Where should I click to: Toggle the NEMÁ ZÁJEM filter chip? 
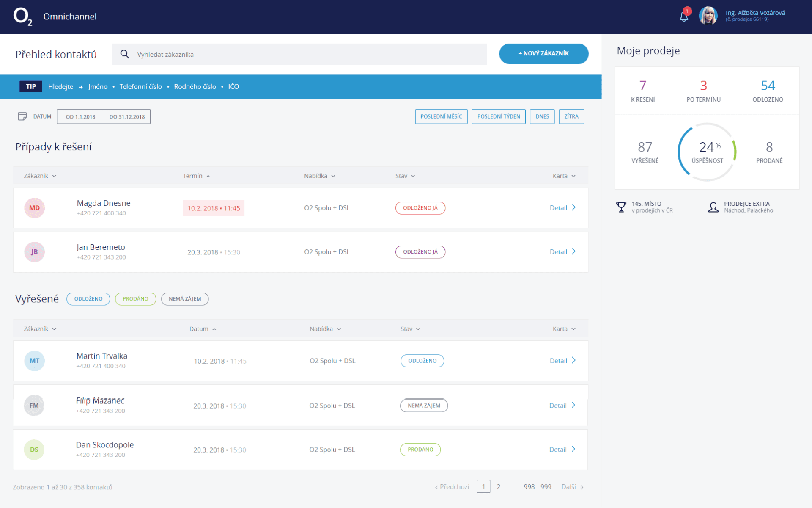[x=185, y=299]
